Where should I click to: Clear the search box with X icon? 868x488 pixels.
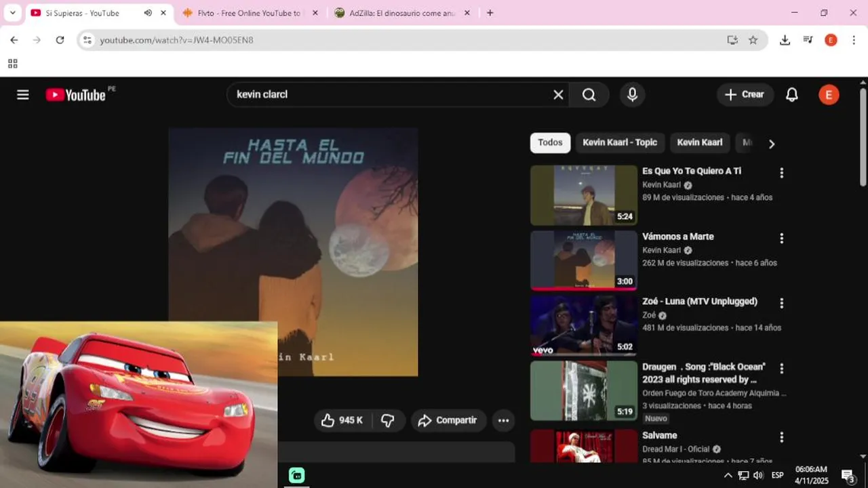coord(558,95)
